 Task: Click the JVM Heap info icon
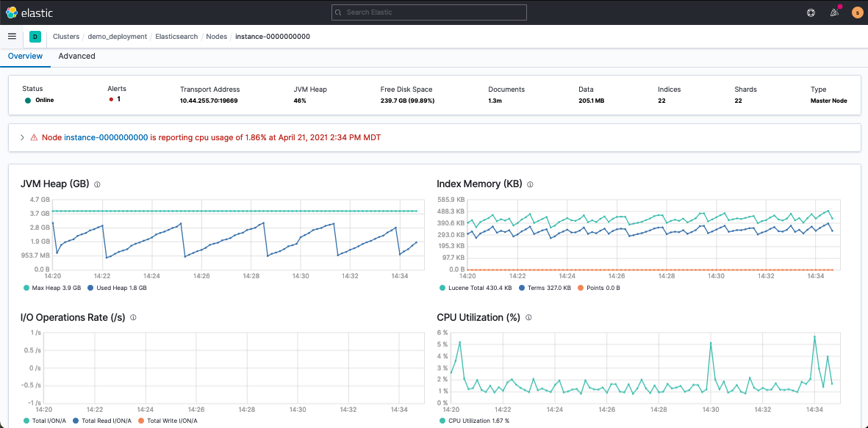pyautogui.click(x=97, y=184)
